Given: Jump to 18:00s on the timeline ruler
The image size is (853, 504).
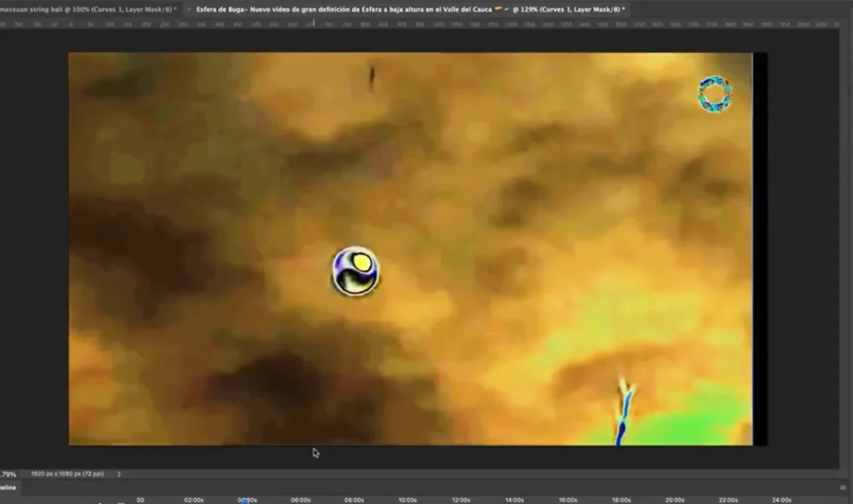Looking at the screenshot, I should click(621, 500).
